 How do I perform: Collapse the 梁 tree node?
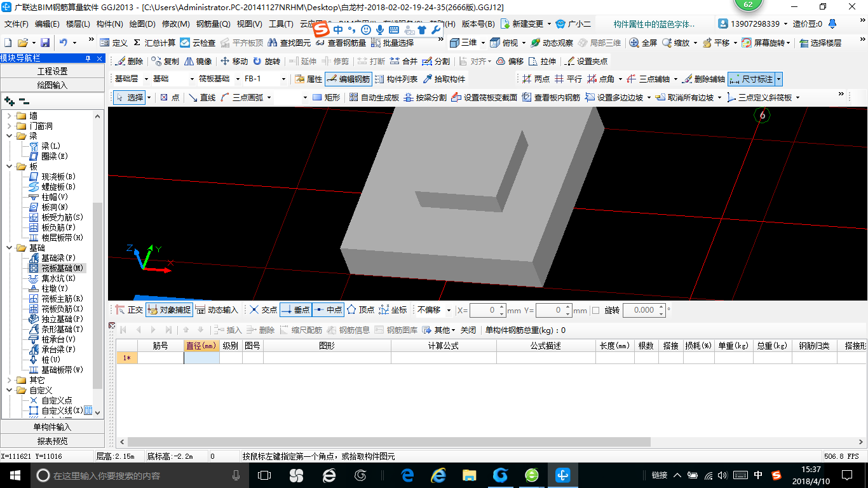[9, 136]
